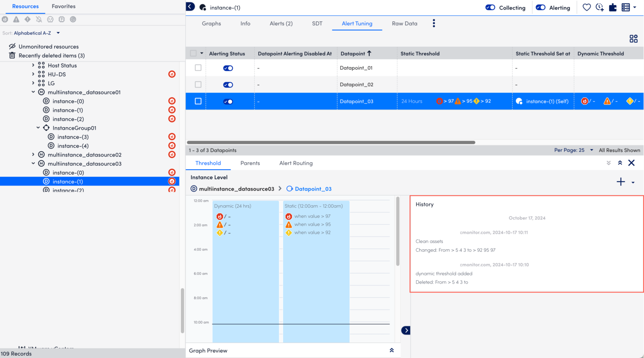Toggle alerting status for Datapoint_01
Image resolution: width=644 pixels, height=358 pixels.
[x=228, y=68]
